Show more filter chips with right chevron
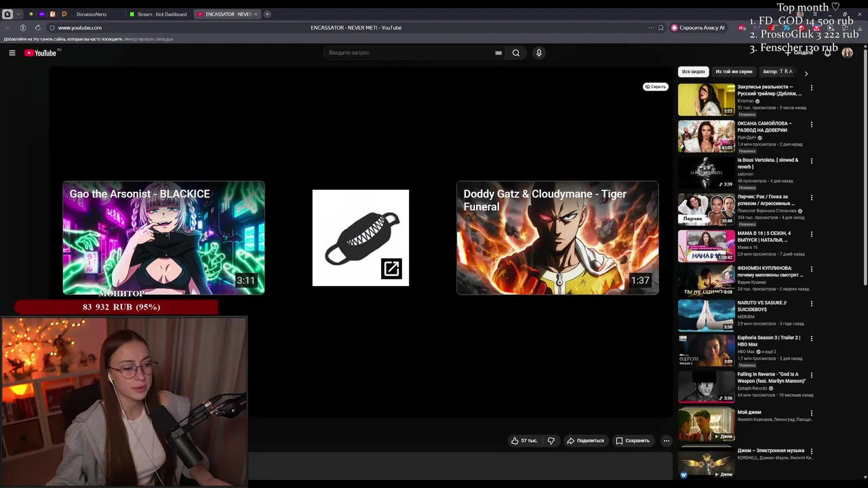The width and height of the screenshot is (868, 488). point(806,73)
